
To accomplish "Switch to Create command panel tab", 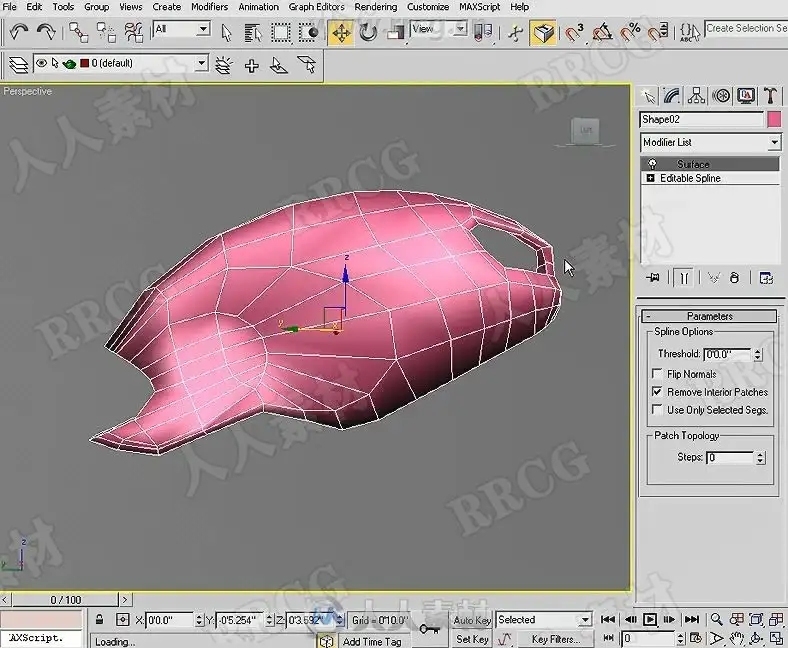I will [x=649, y=96].
